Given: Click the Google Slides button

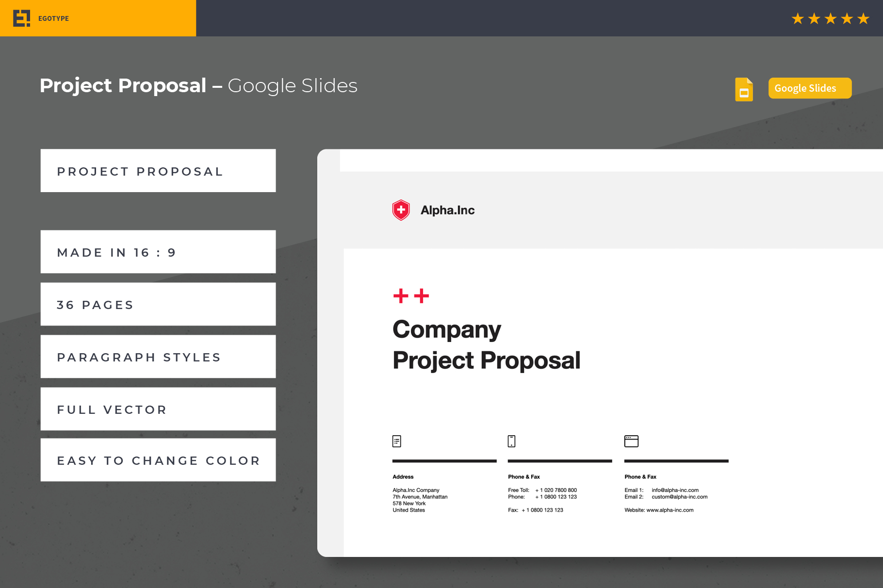Looking at the screenshot, I should [x=809, y=88].
